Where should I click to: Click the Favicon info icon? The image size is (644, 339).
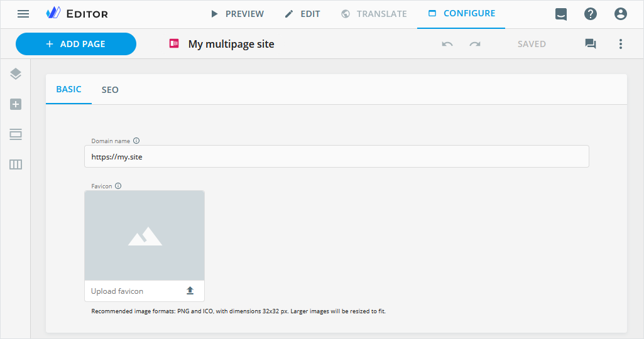pos(118,186)
